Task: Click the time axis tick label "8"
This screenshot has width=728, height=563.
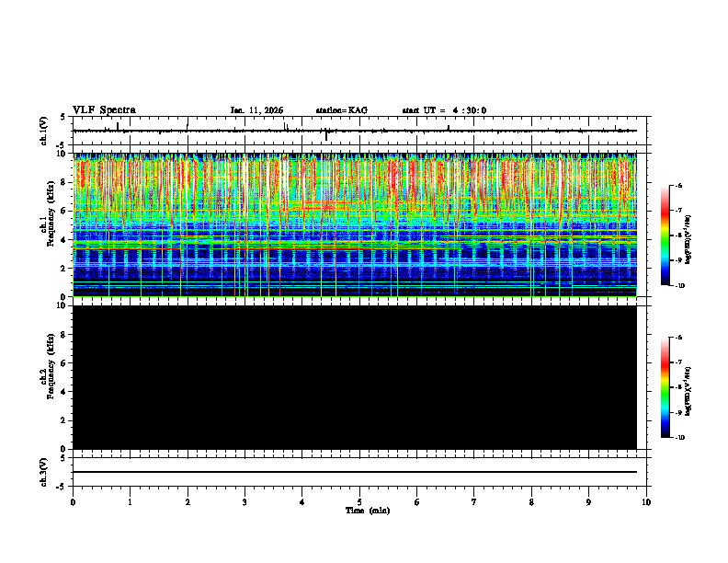Action: tap(531, 502)
